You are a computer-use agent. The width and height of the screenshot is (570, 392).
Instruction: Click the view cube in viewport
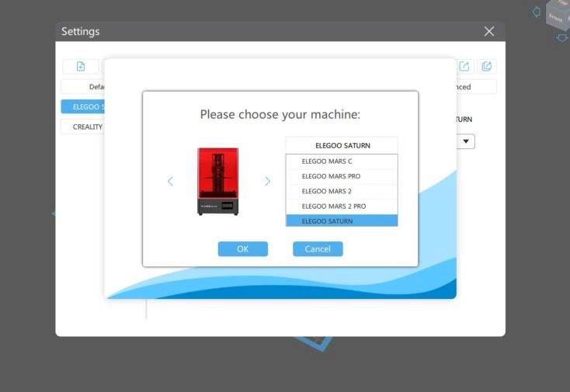point(558,14)
